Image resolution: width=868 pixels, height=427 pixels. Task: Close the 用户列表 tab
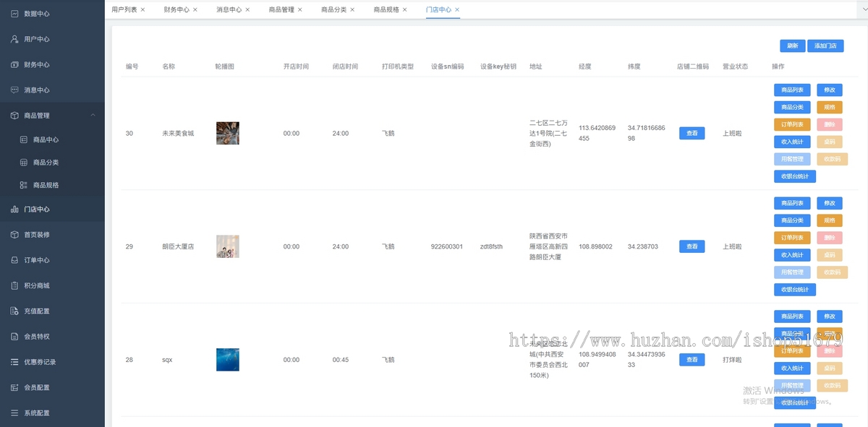point(142,9)
